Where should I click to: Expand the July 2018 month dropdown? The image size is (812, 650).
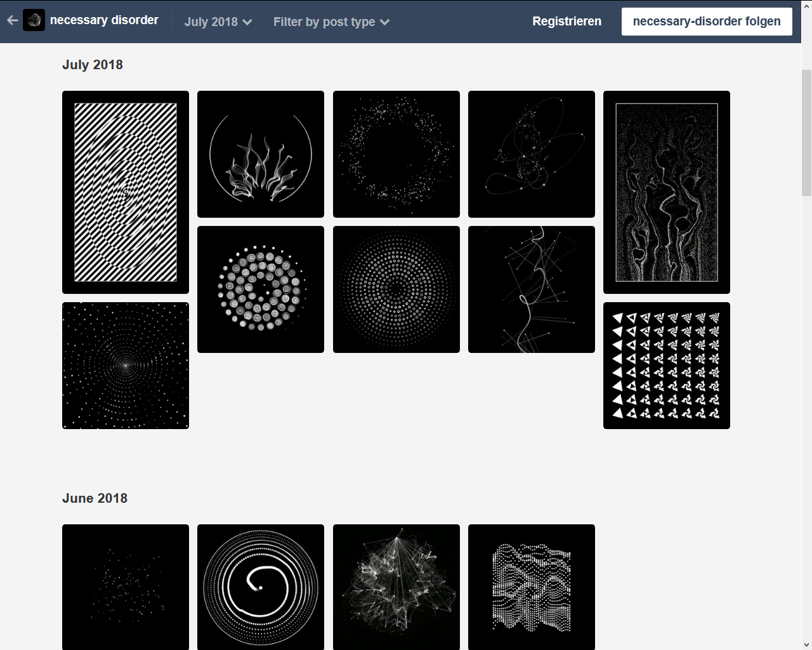pyautogui.click(x=218, y=22)
